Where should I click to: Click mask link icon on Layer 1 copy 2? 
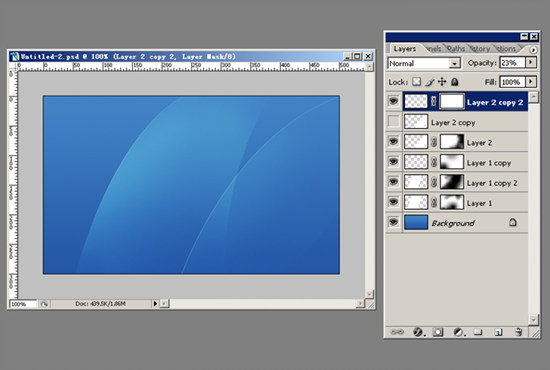click(434, 182)
